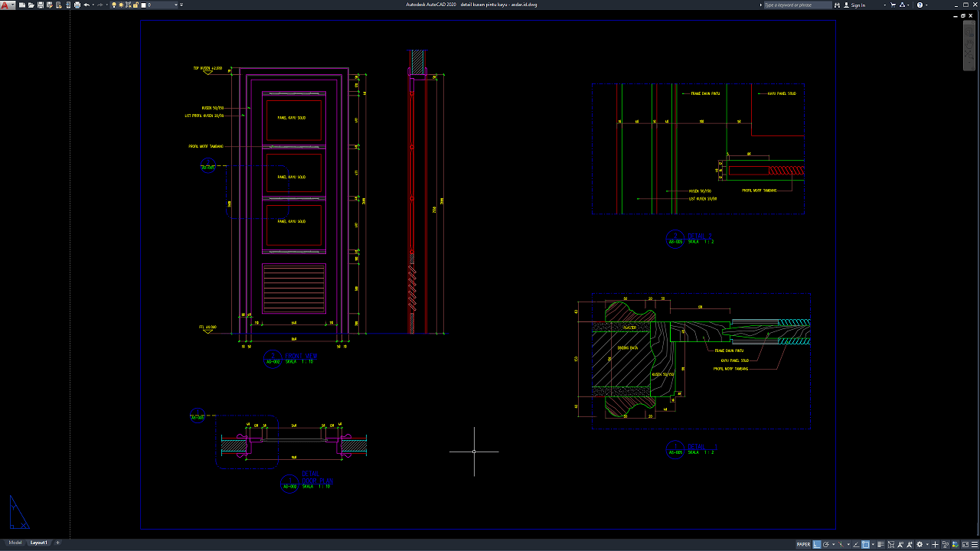Click the Open file folder icon
This screenshot has height=551, width=980.
31,5
